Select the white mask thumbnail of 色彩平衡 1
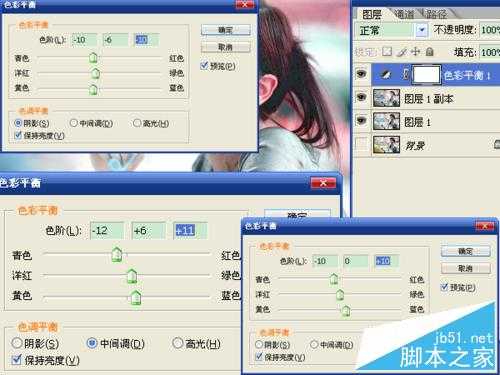Viewport: 500px width, 375px height. click(x=426, y=75)
